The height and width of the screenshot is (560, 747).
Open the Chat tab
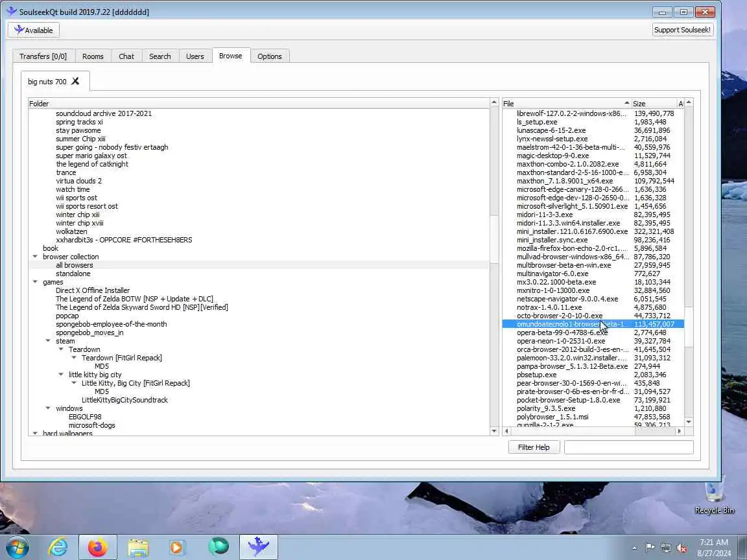126,56
